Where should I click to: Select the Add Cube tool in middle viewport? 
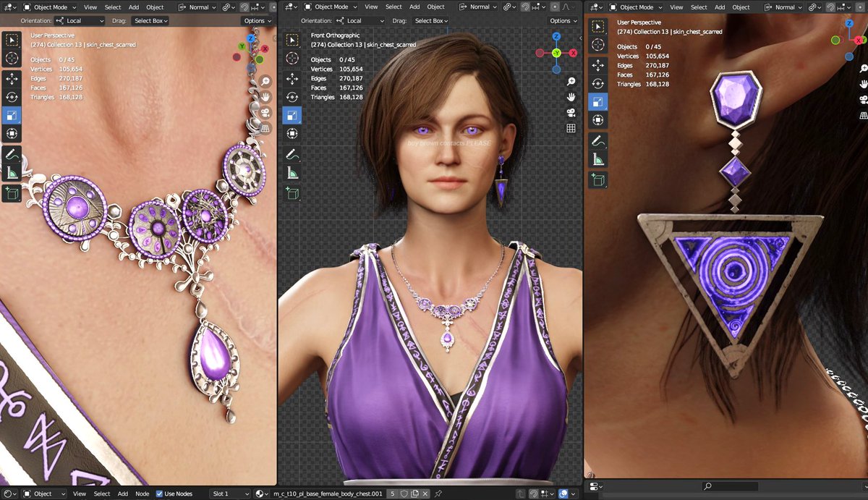point(292,193)
